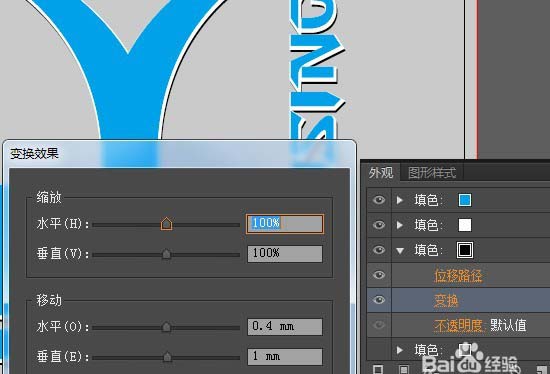Switch to the 图形样式 tab
Image resolution: width=550 pixels, height=374 pixels.
[432, 173]
